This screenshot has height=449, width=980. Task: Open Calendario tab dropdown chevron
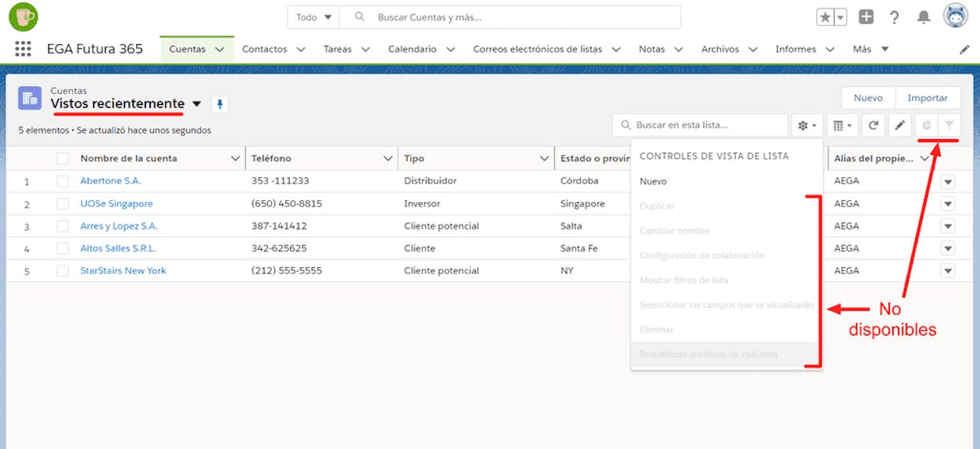click(x=450, y=49)
